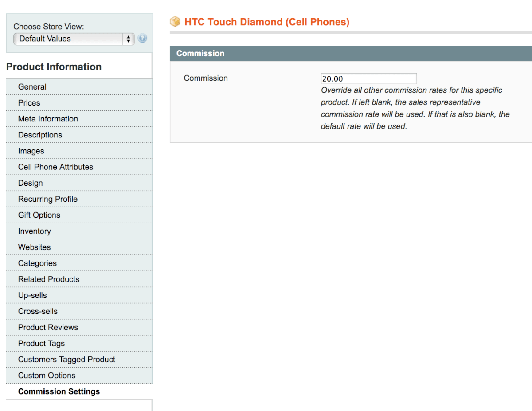This screenshot has height=411, width=532.
Task: View Related Products tab
Action: [49, 279]
